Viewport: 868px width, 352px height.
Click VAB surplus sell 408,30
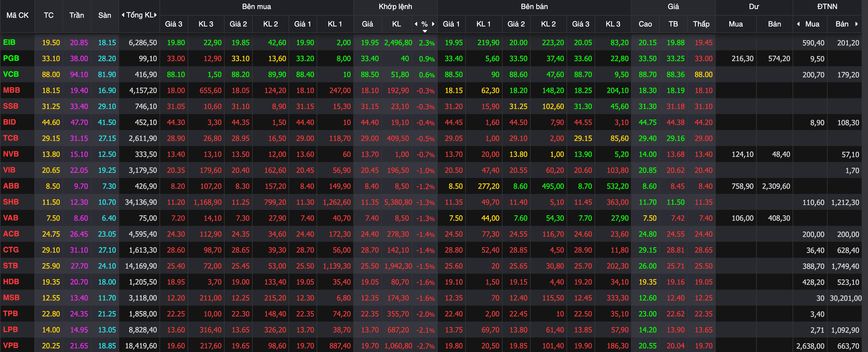(x=779, y=218)
